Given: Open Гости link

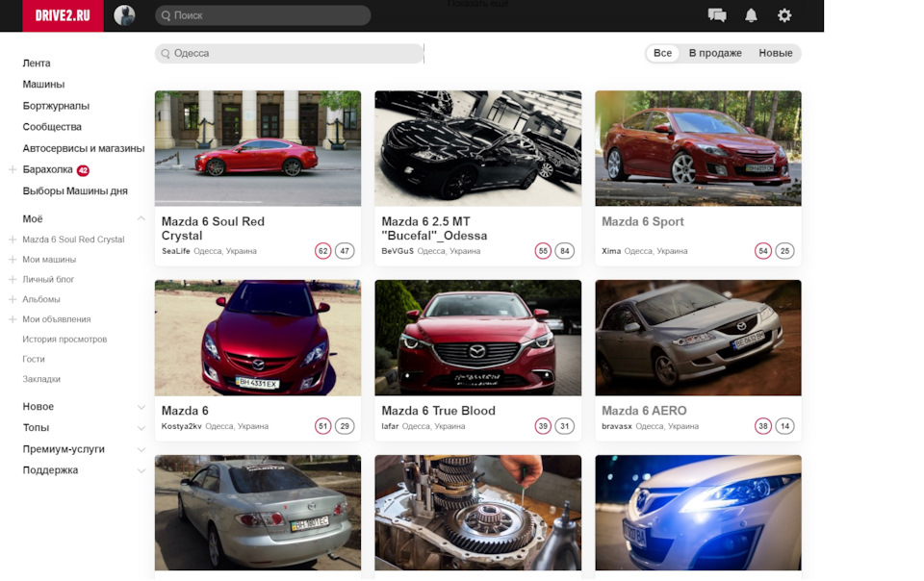Looking at the screenshot, I should pyautogui.click(x=34, y=359).
